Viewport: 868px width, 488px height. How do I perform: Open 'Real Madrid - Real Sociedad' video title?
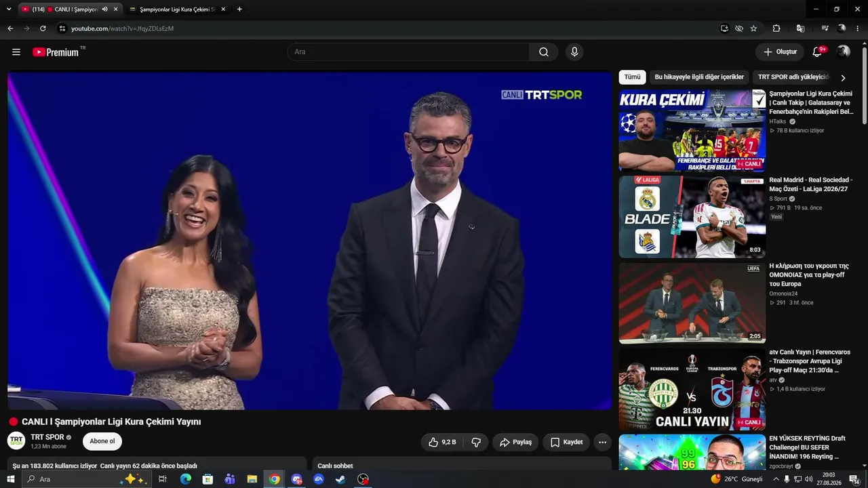(811, 184)
